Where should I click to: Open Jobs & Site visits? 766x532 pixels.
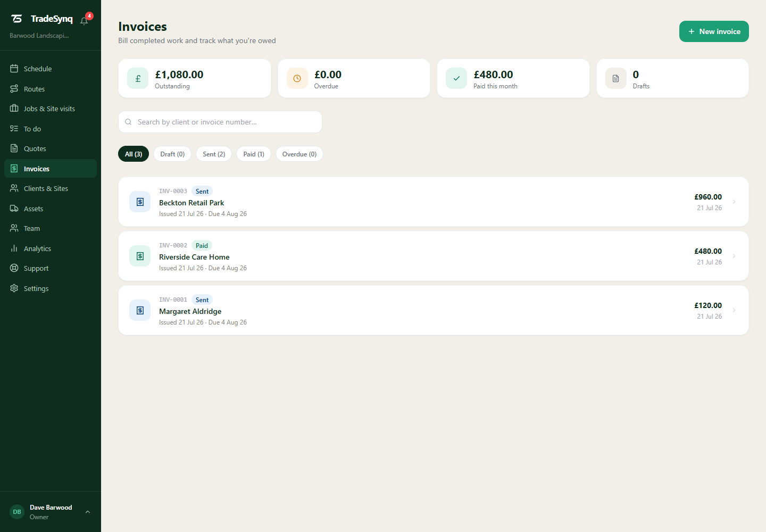tap(51, 109)
